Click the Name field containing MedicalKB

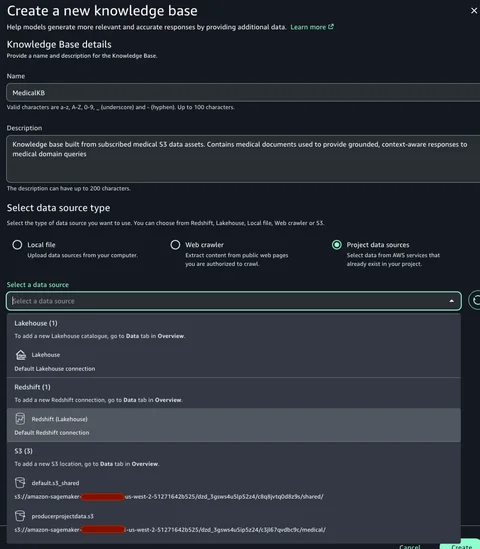pyautogui.click(x=243, y=93)
